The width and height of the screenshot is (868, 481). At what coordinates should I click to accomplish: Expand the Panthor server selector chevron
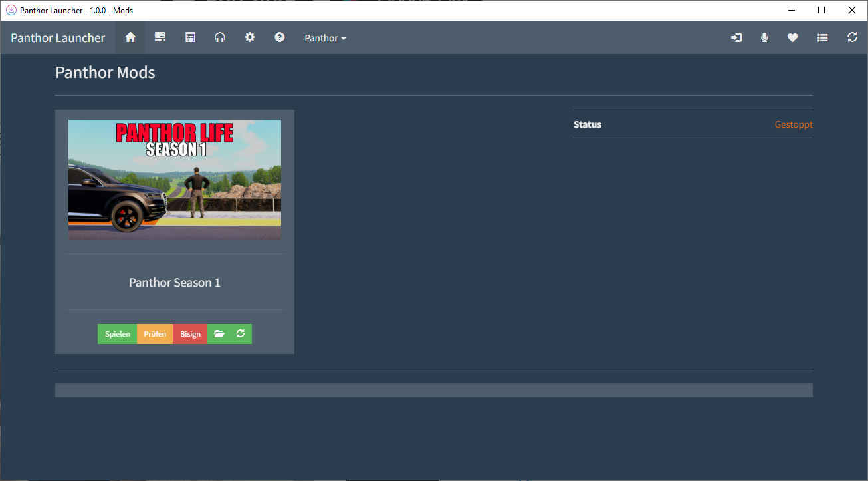(343, 39)
